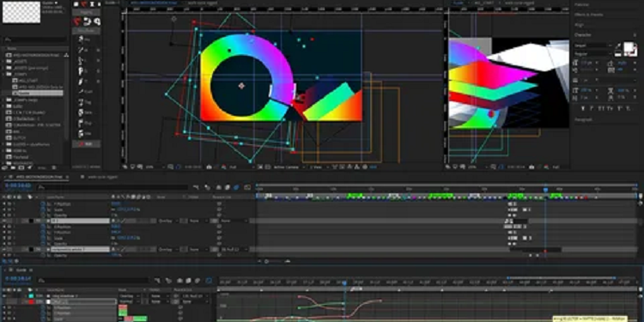Expand the _COMPS folder in Project panel
Viewport: 644px width, 322px height.
pyautogui.click(x=3, y=75)
